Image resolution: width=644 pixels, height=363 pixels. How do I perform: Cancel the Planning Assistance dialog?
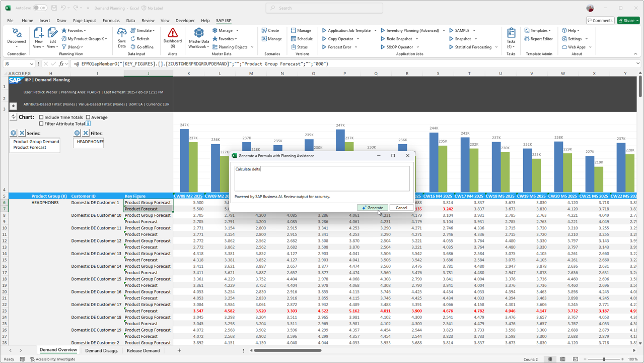tap(401, 208)
